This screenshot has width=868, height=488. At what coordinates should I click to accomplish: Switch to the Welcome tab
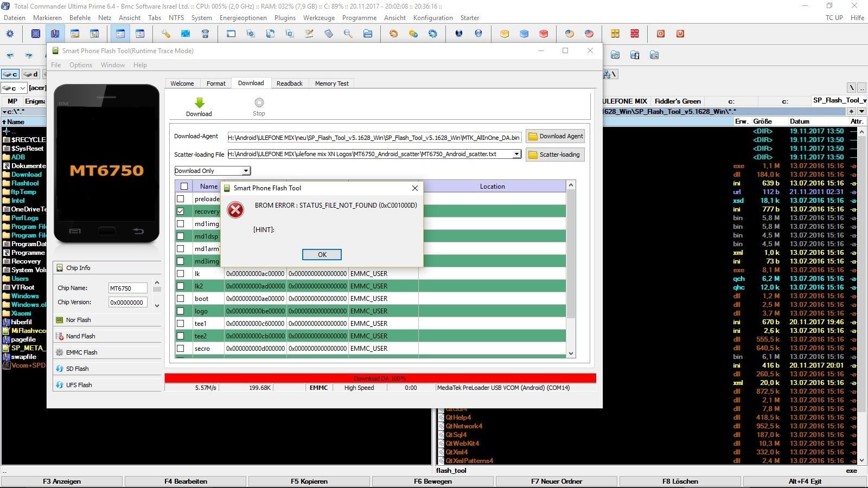(x=182, y=84)
